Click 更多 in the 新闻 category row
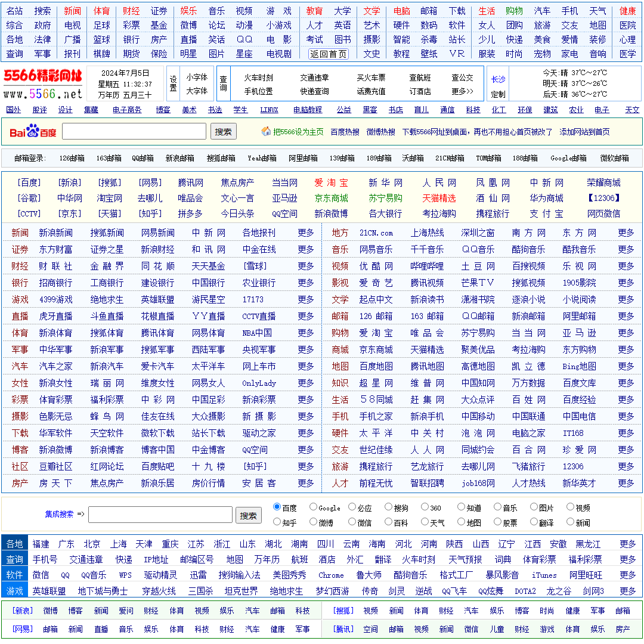This screenshot has height=644, width=644. [306, 233]
